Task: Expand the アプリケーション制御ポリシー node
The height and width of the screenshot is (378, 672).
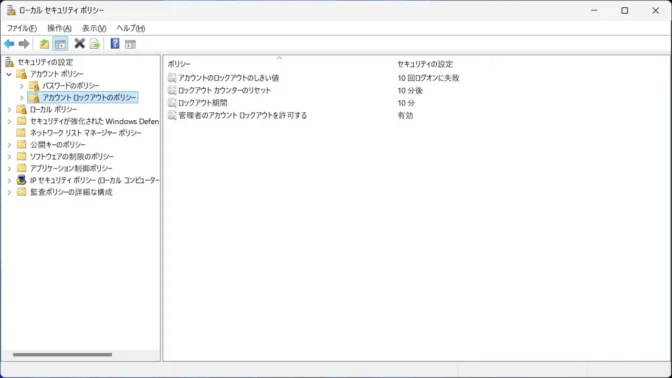Action: (9, 168)
